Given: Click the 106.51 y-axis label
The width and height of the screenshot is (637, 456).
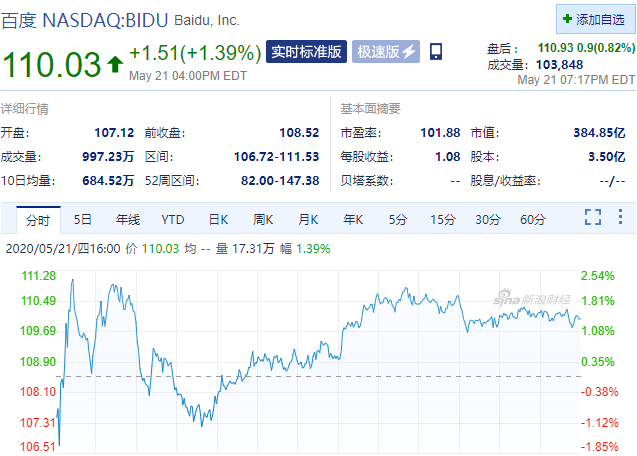Looking at the screenshot, I should pos(38,447).
